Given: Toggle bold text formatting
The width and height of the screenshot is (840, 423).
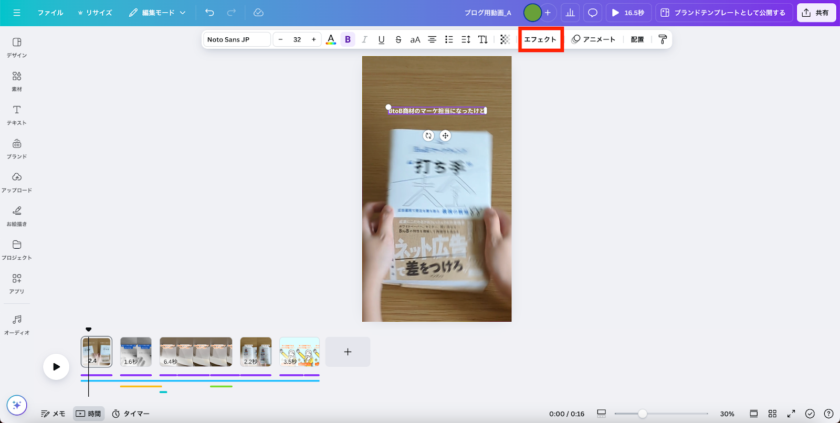Looking at the screenshot, I should [x=348, y=39].
